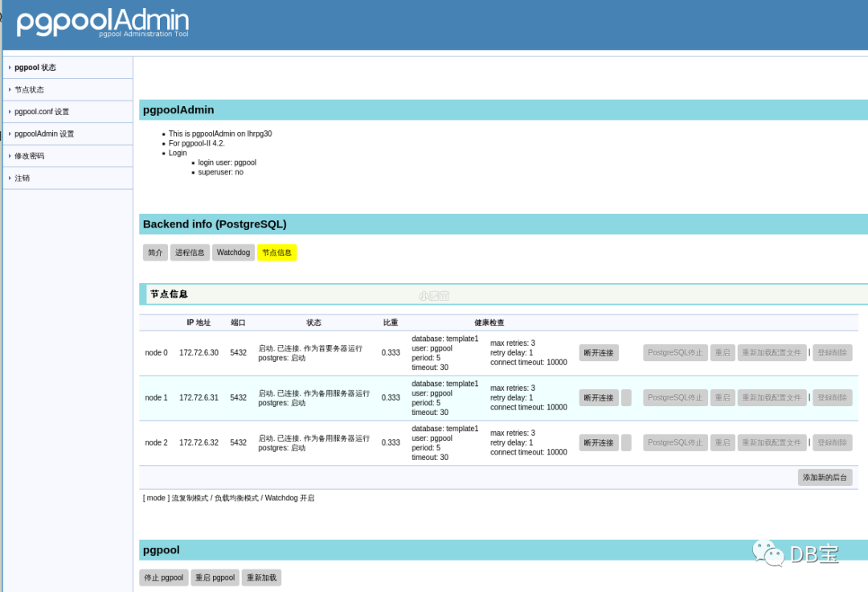Image resolution: width=868 pixels, height=592 pixels.
Task: Click the IP 地址 column header
Action: pos(199,323)
